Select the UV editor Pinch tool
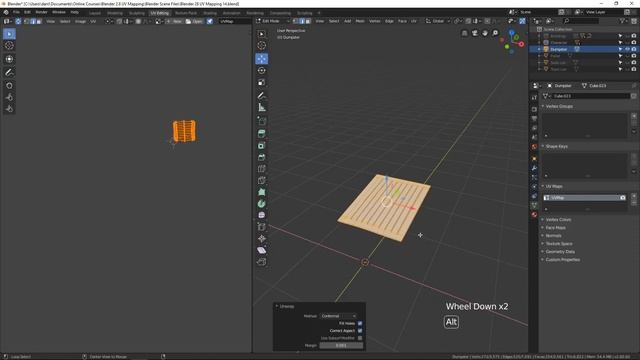640x360 pixels. point(9,109)
